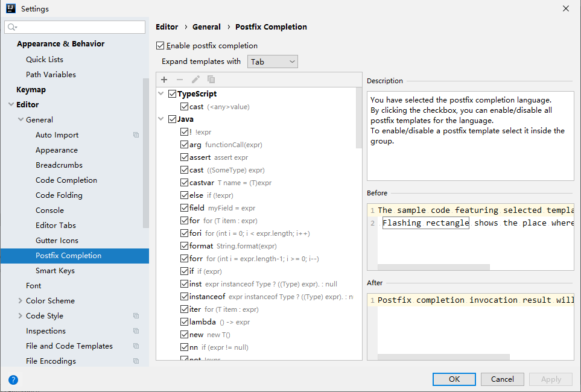
Task: Click the project-level icon next to Auto Import
Action: point(136,135)
